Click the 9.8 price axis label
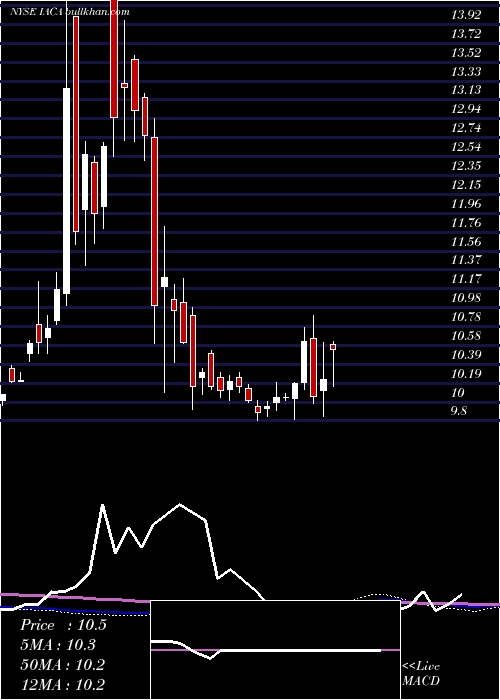The width and height of the screenshot is (500, 700). (459, 412)
